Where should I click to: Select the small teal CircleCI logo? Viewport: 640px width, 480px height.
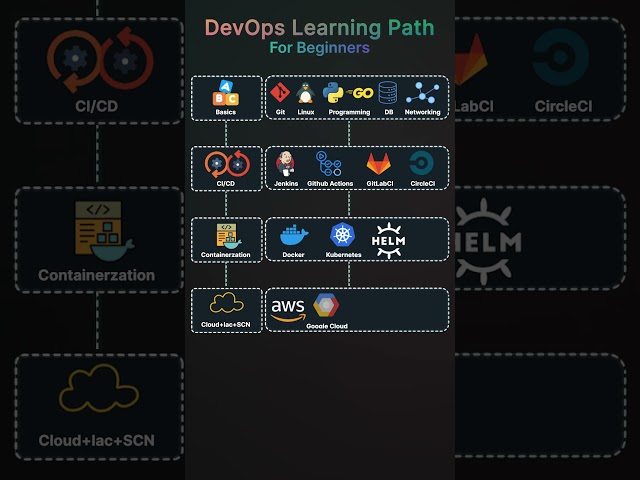pos(421,163)
